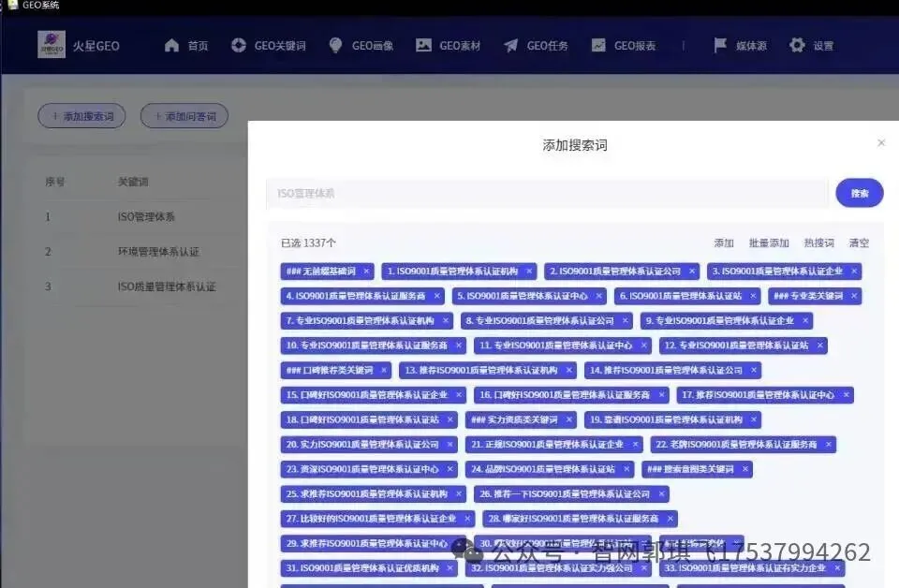Close the 添加搜索词 dialog
Viewport: 899px width, 588px height.
pos(881,142)
